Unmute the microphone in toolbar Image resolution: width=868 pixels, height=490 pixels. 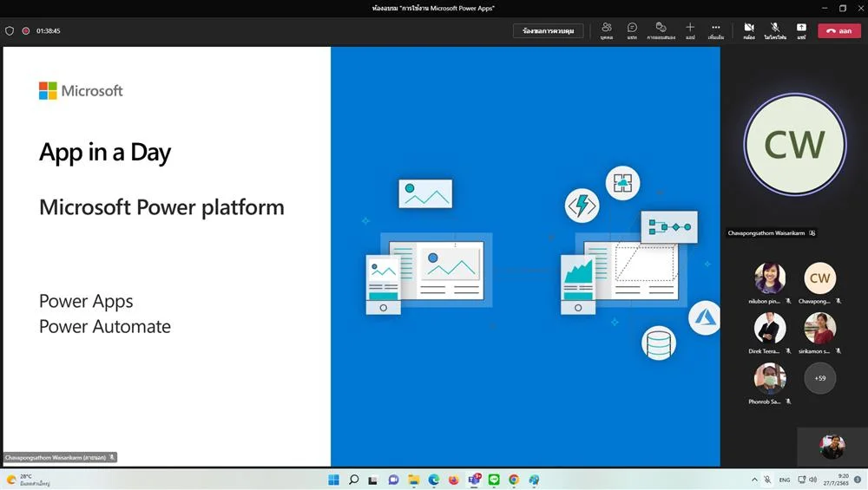point(775,31)
